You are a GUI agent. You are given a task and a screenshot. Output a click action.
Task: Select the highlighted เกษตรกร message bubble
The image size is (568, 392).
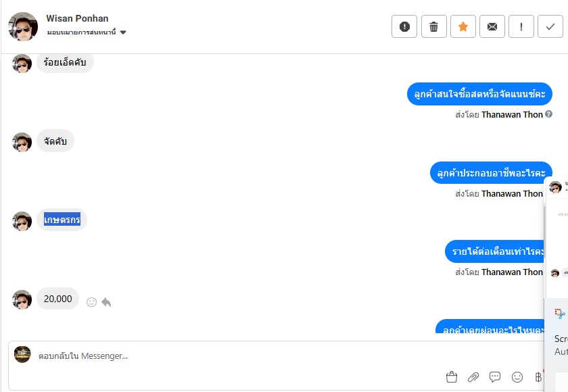coord(62,220)
